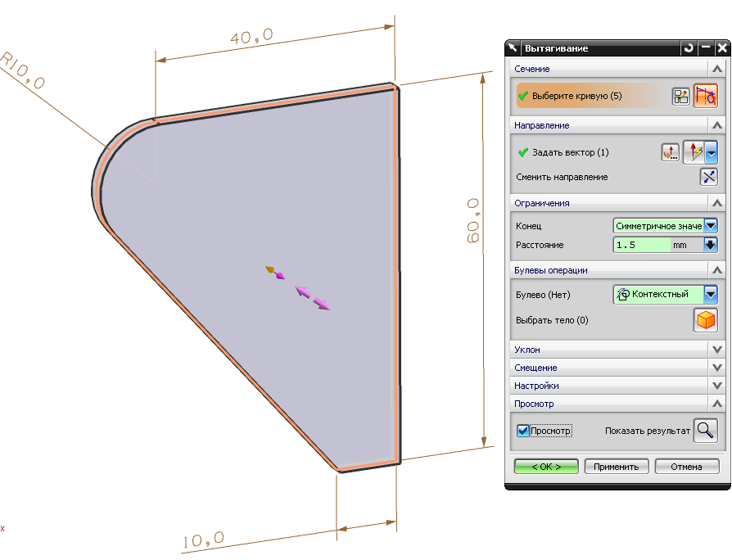This screenshot has height=560, width=732.
Task: Click the select body cube icon
Action: [706, 321]
